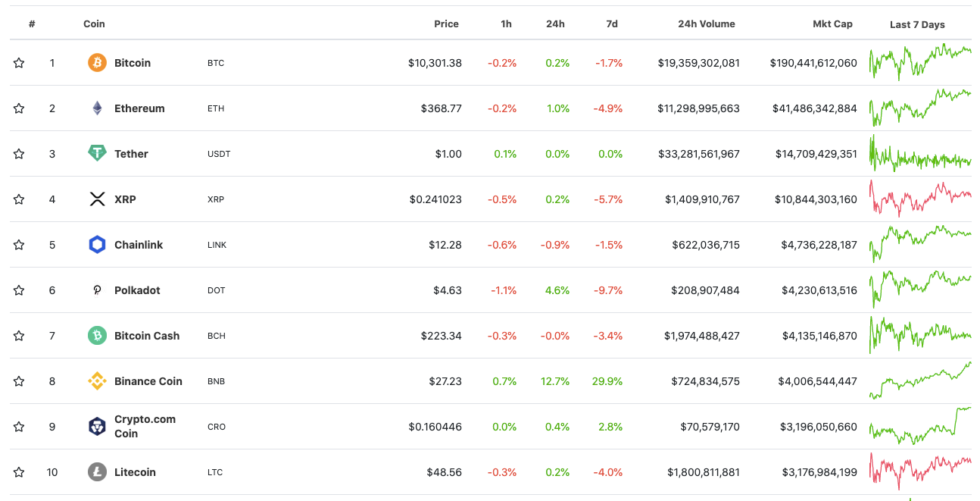Open the Crypto.com Coin page link
Image resolution: width=980 pixels, height=501 pixels.
click(145, 427)
